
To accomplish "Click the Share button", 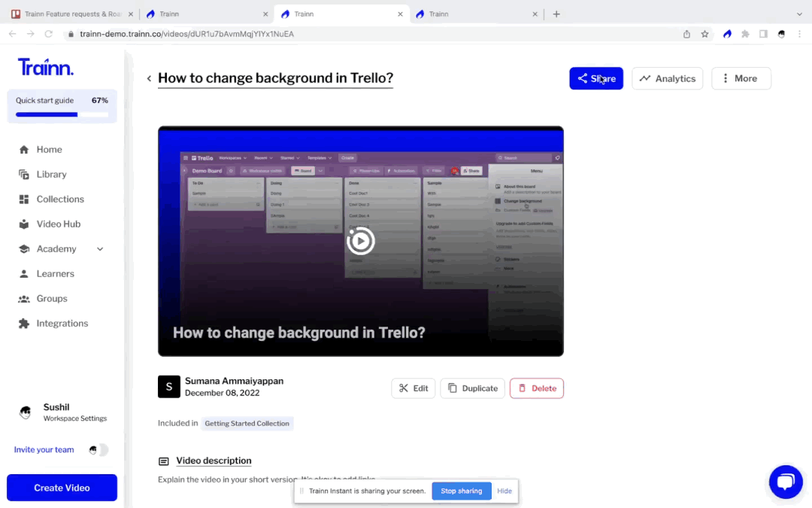I will [x=596, y=78].
